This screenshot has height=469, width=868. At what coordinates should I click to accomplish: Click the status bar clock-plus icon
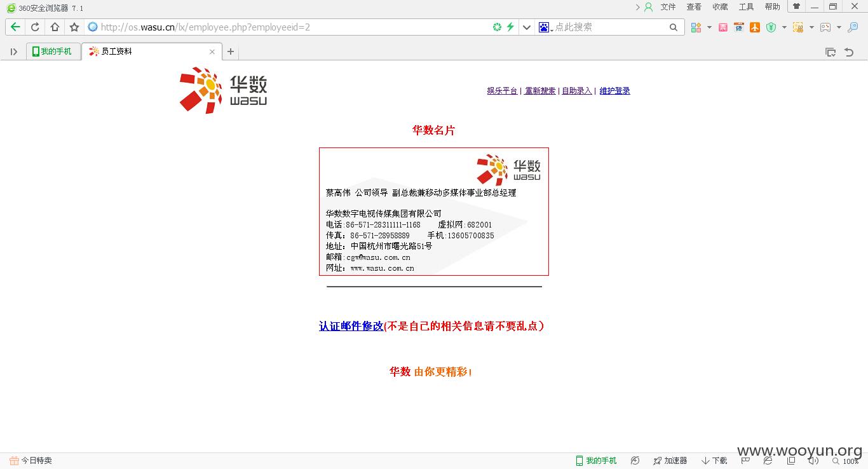point(635,461)
